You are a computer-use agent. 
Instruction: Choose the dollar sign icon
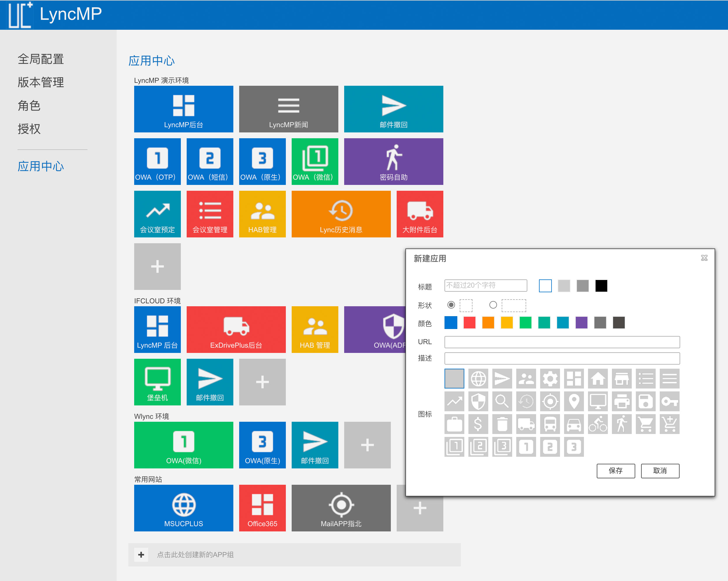pyautogui.click(x=478, y=424)
